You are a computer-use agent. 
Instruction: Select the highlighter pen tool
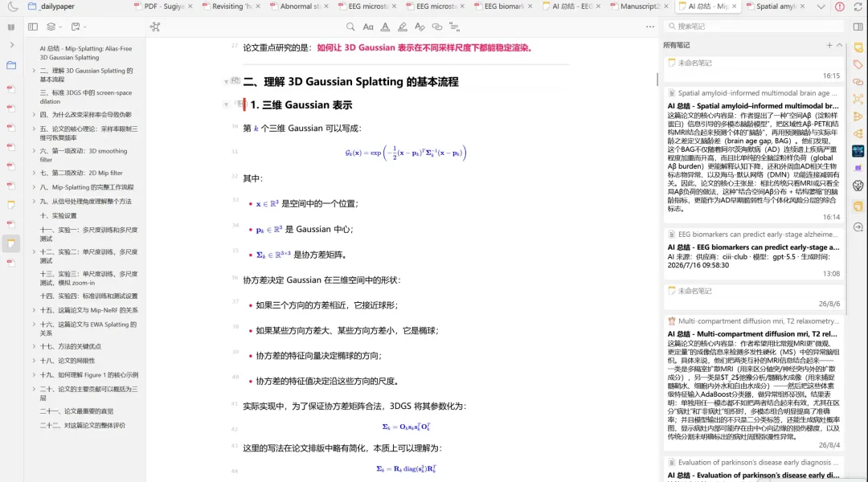403,27
